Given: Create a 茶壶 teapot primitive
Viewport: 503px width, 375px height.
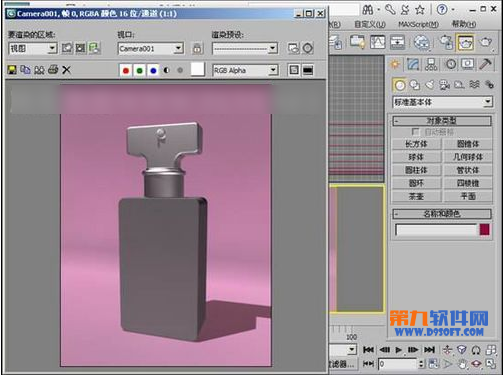Looking at the screenshot, I should click(416, 196).
